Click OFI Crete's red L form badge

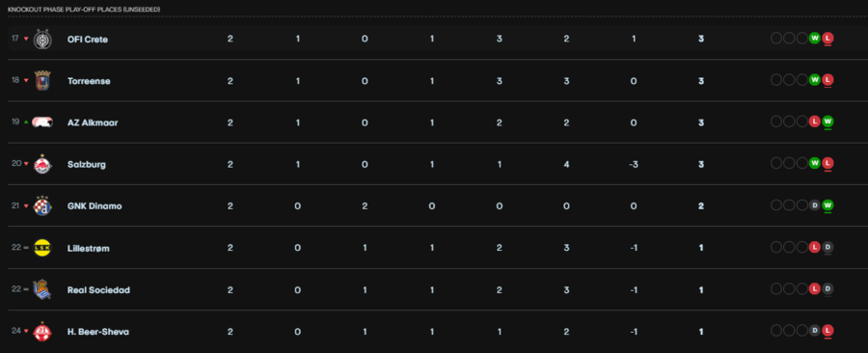(827, 39)
